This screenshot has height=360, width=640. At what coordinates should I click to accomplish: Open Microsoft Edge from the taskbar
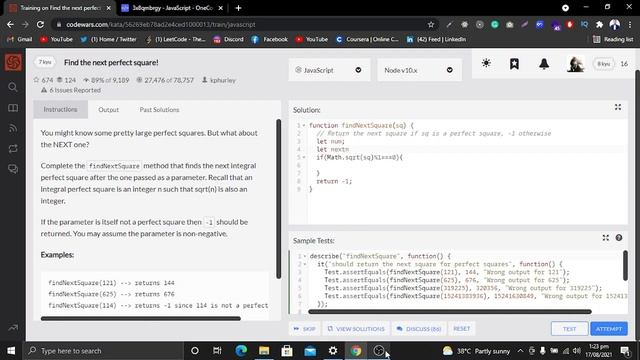click(x=241, y=351)
